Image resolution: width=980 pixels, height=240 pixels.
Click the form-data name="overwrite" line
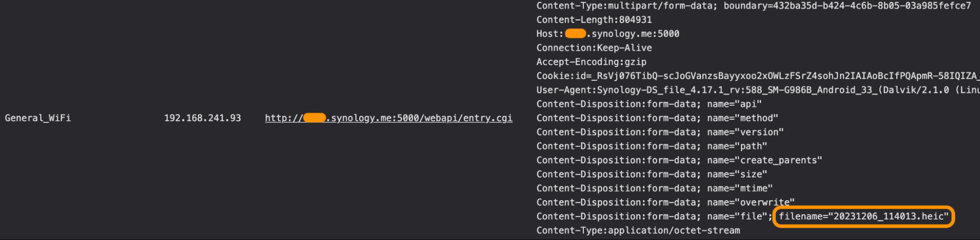tap(665, 202)
